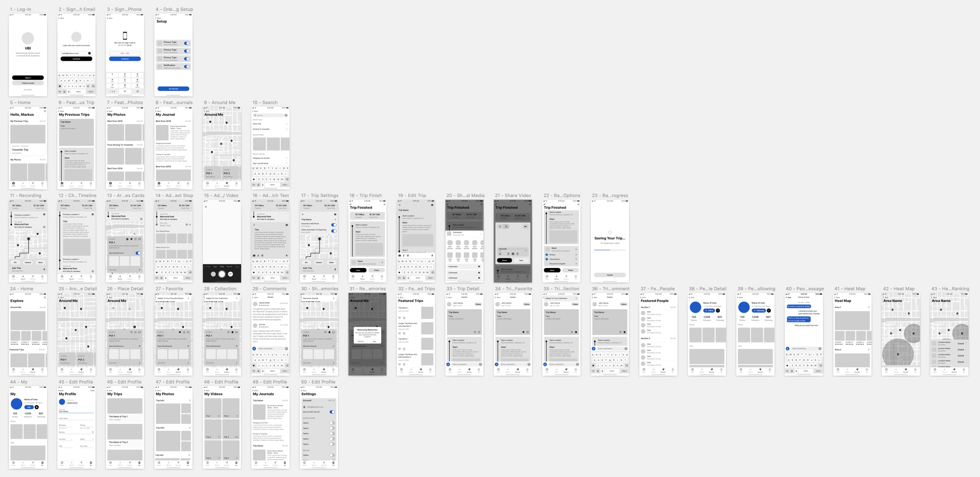Click camera icon above Edit Trip keyboard
The height and width of the screenshot is (477, 980).
tap(399, 256)
